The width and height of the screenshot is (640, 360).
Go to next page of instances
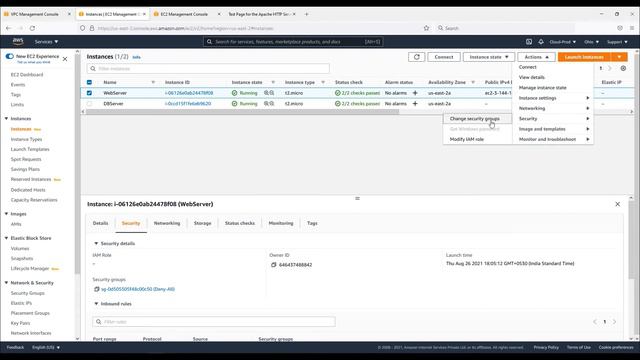(610, 68)
